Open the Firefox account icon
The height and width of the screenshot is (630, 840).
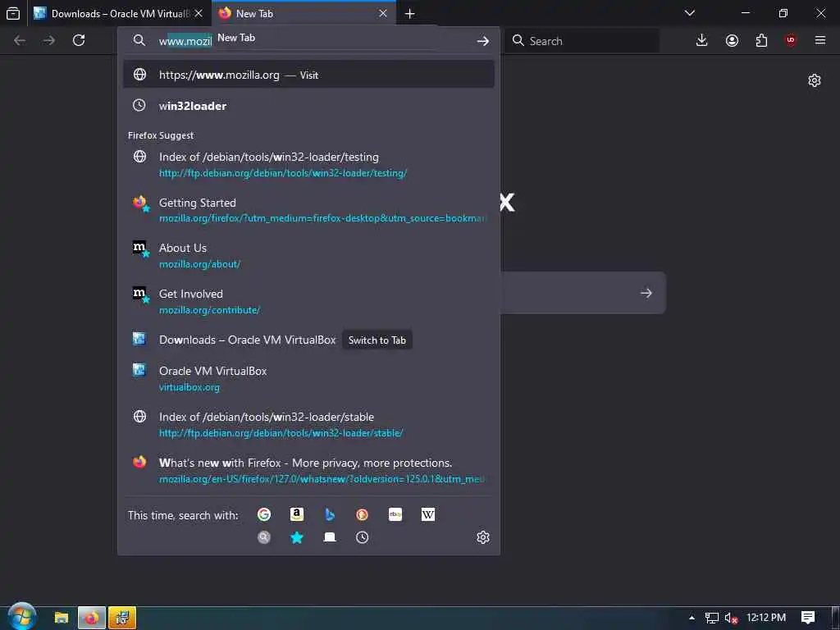pyautogui.click(x=732, y=40)
